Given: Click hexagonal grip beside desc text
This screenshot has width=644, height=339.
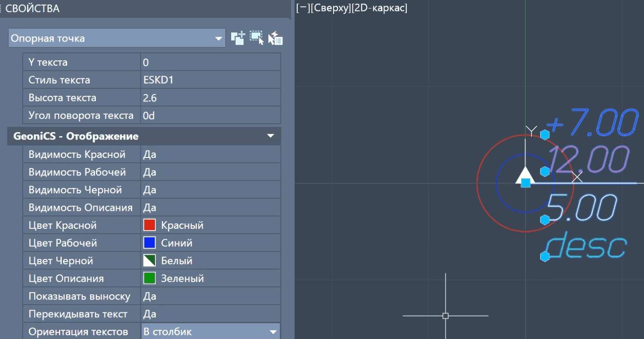Looking at the screenshot, I should (545, 256).
